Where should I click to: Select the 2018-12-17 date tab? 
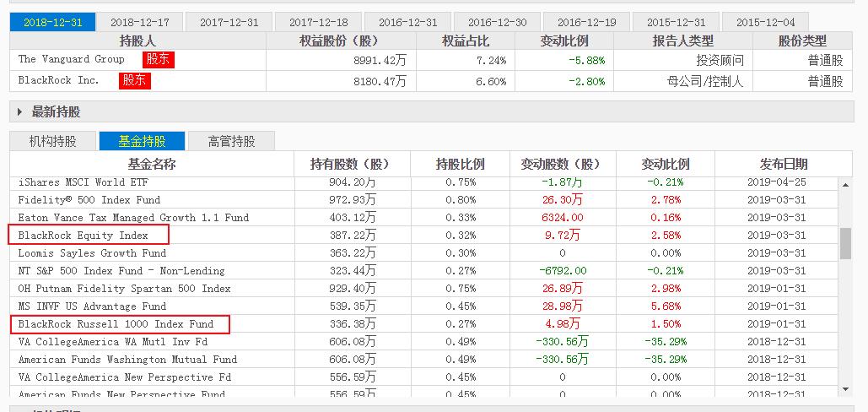tap(139, 22)
